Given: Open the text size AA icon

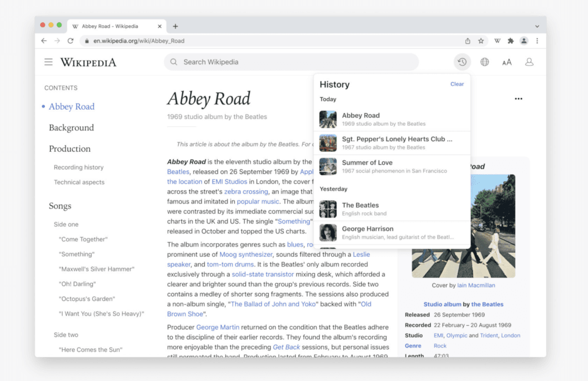Looking at the screenshot, I should coord(506,62).
